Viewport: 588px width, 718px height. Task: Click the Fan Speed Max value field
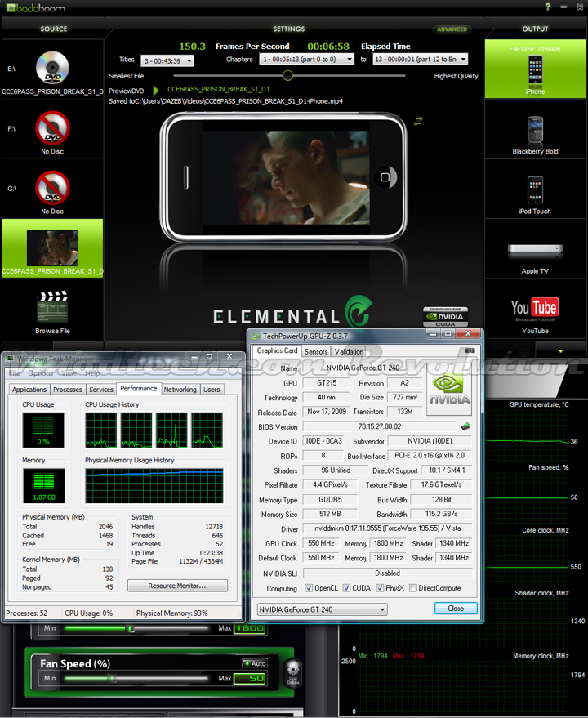[x=250, y=678]
